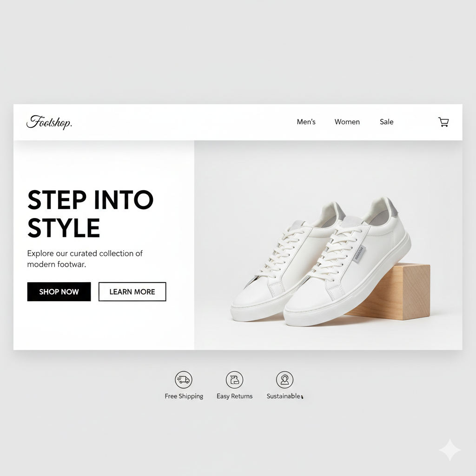Click the STEP INTO STYLE headline
This screenshot has height=476, width=476.
coord(91,214)
